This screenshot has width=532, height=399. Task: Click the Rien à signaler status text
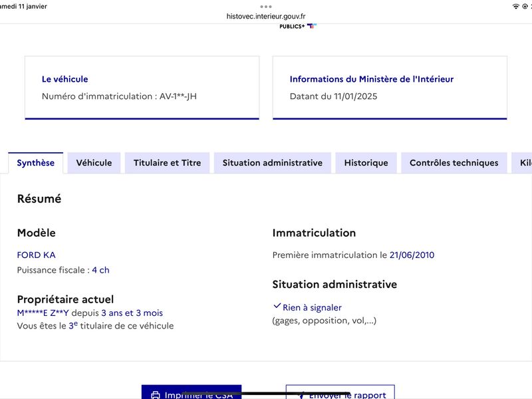coord(312,308)
